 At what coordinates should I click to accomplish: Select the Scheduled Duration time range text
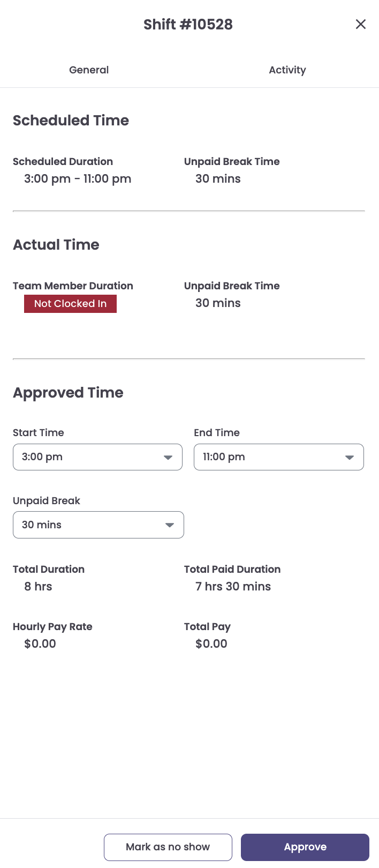point(78,179)
